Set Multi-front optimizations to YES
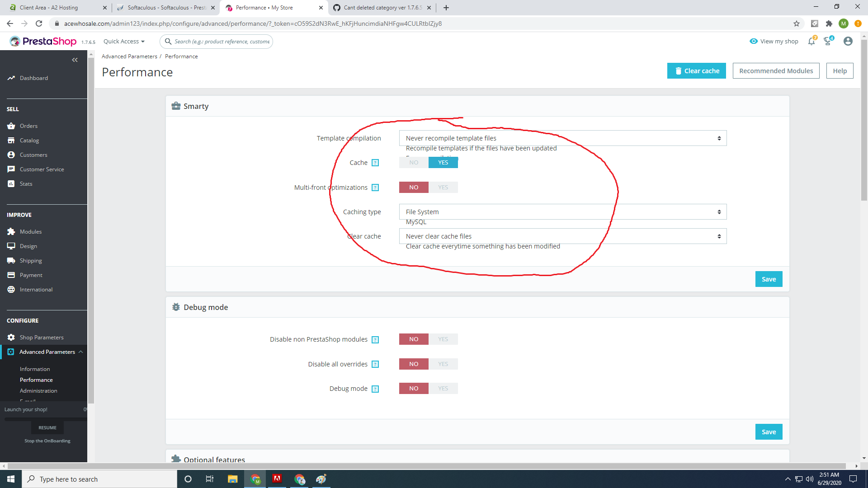The image size is (868, 488). pyautogui.click(x=443, y=188)
